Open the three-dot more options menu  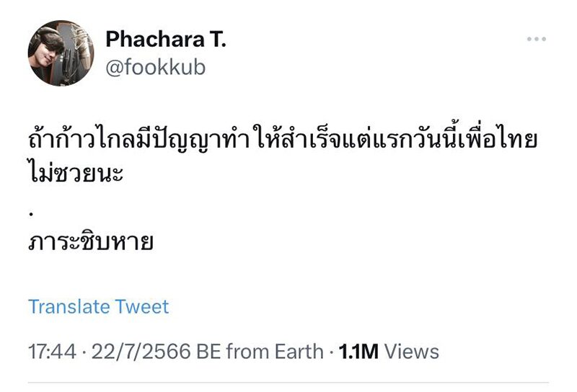click(536, 39)
